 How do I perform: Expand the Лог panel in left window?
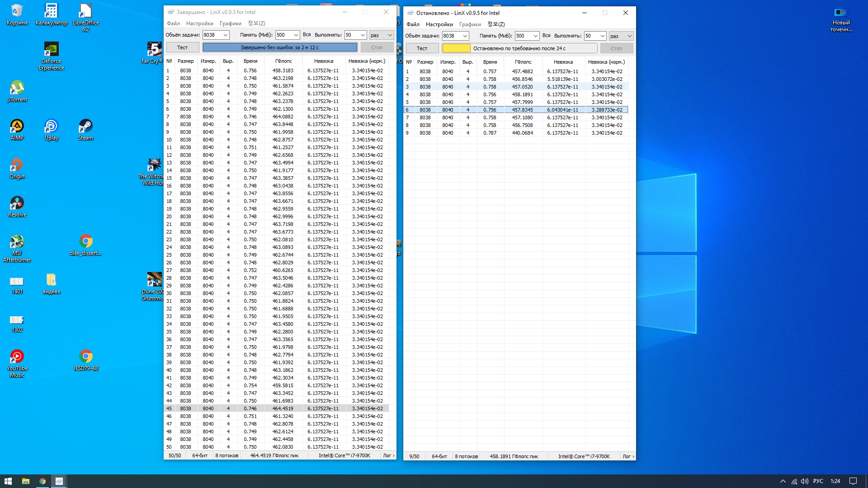tap(388, 455)
